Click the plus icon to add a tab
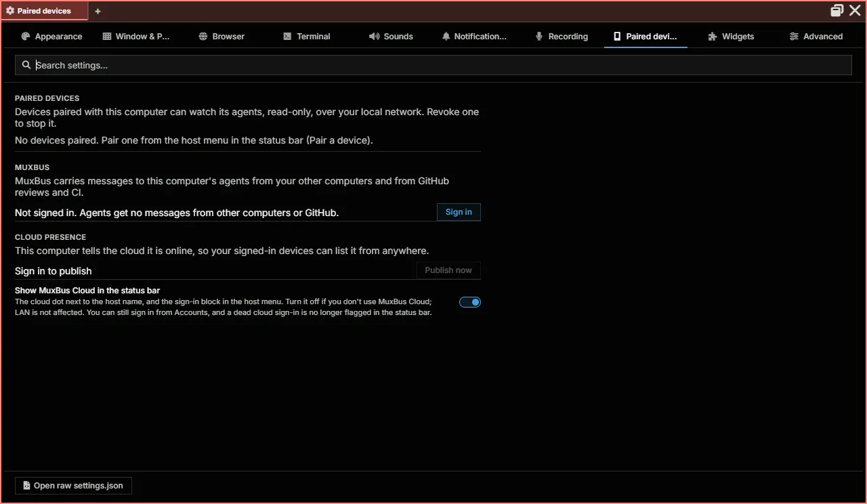Image resolution: width=867 pixels, height=504 pixels. coord(98,12)
